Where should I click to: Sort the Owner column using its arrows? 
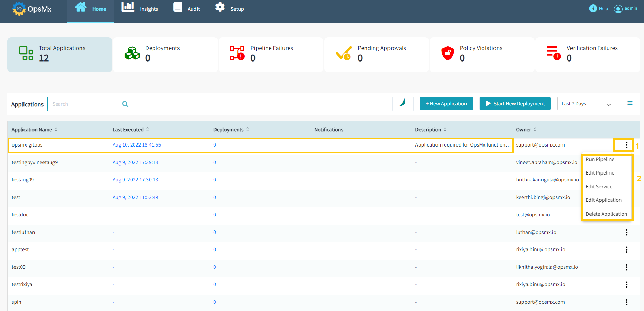click(535, 129)
